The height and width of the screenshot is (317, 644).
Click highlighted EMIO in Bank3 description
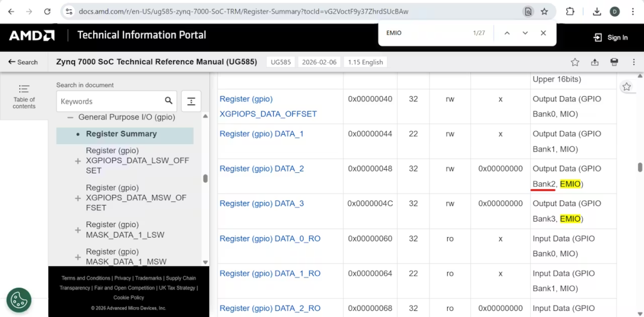570,219
